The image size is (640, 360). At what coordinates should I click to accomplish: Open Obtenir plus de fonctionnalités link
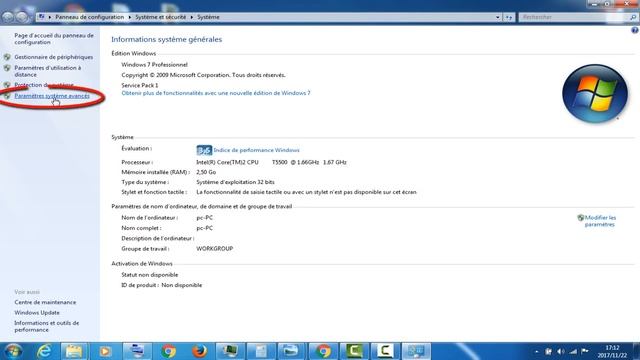pos(216,93)
